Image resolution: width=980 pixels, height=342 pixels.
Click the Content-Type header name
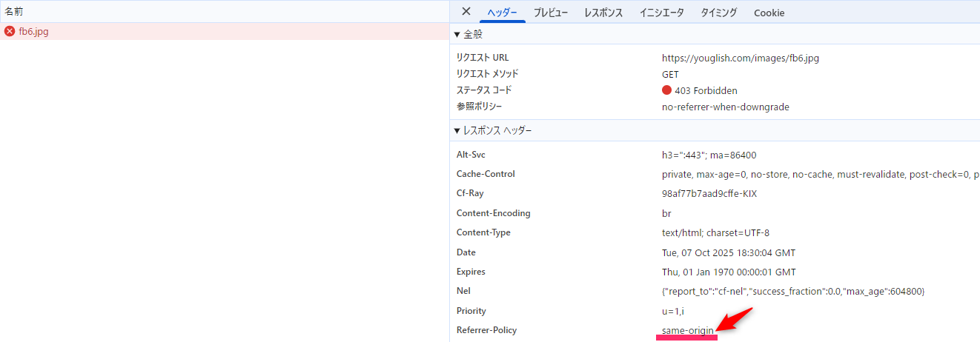pos(483,232)
